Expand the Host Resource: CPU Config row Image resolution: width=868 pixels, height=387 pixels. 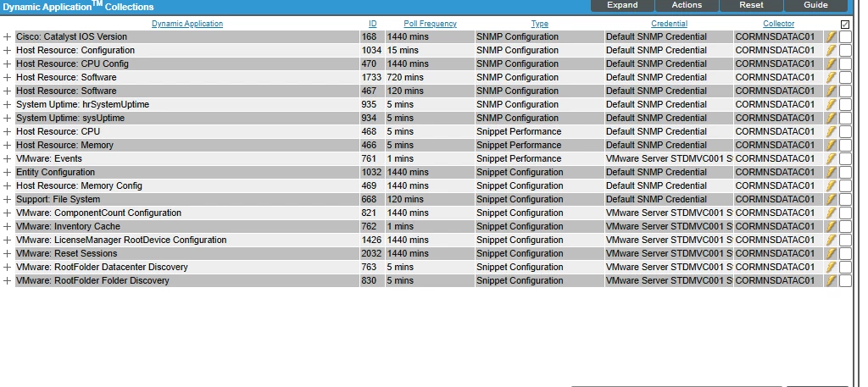click(x=7, y=64)
